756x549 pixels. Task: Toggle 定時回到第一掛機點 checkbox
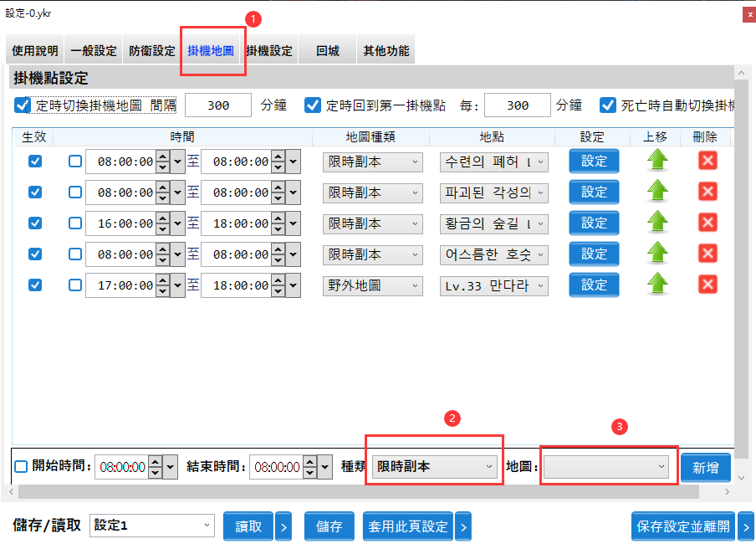[x=313, y=105]
